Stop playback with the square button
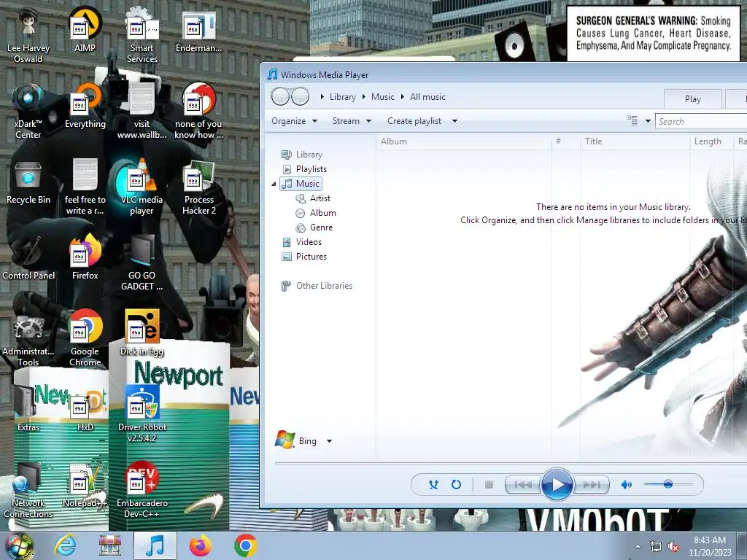The image size is (747, 560). 489,485
